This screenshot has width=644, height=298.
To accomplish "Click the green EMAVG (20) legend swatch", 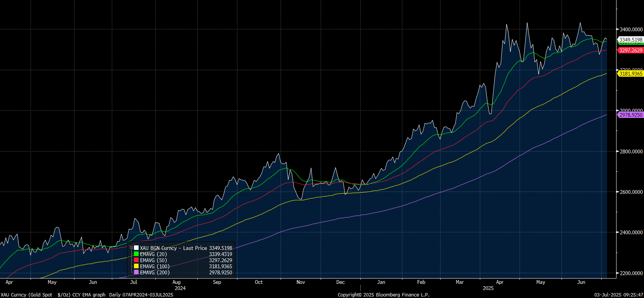I will [x=136, y=254].
